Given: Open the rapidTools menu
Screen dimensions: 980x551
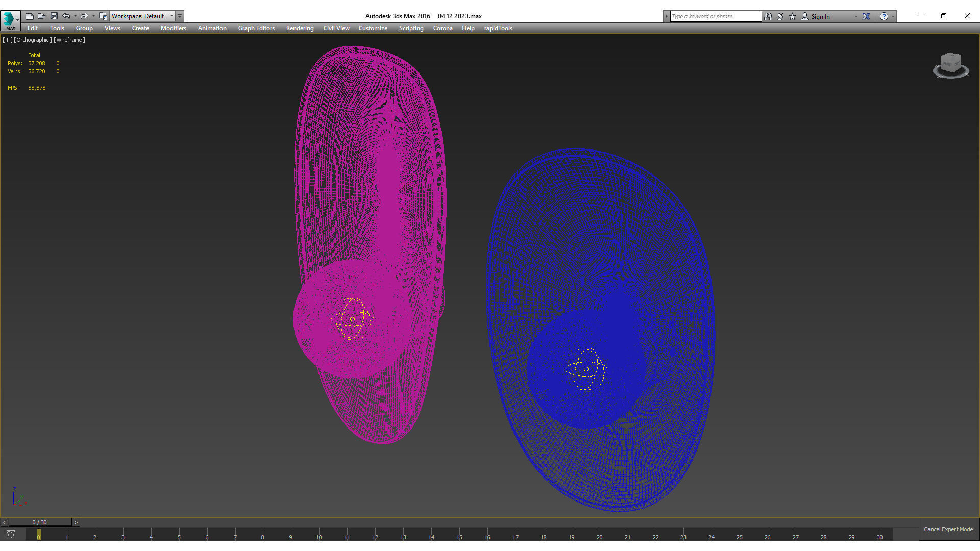Looking at the screenshot, I should (x=498, y=28).
